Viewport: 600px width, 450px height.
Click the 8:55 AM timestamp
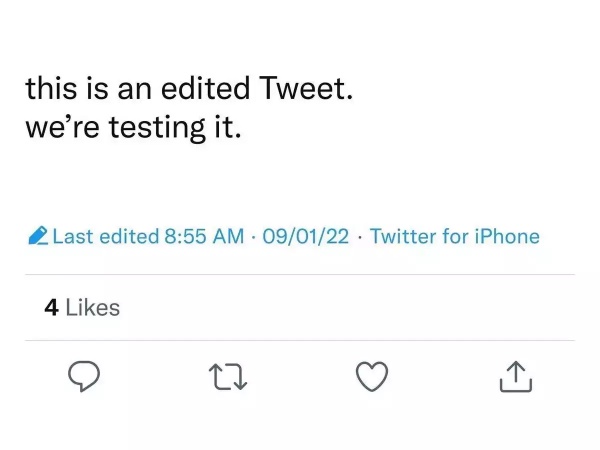(x=203, y=237)
